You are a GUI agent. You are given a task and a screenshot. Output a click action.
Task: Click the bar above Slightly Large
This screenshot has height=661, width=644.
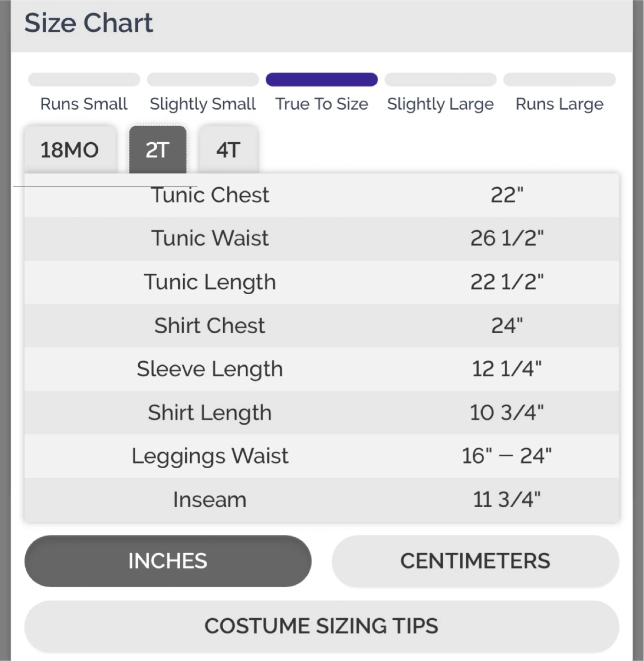click(441, 80)
